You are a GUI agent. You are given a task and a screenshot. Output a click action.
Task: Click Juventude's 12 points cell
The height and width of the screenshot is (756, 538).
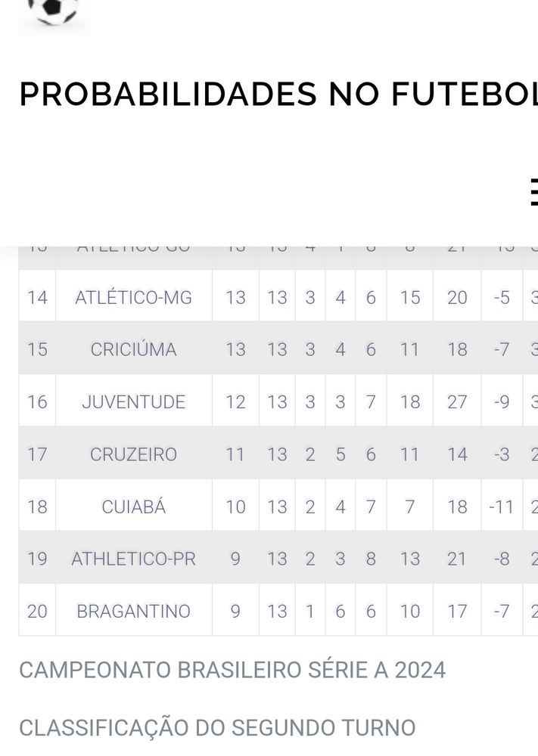point(235,402)
